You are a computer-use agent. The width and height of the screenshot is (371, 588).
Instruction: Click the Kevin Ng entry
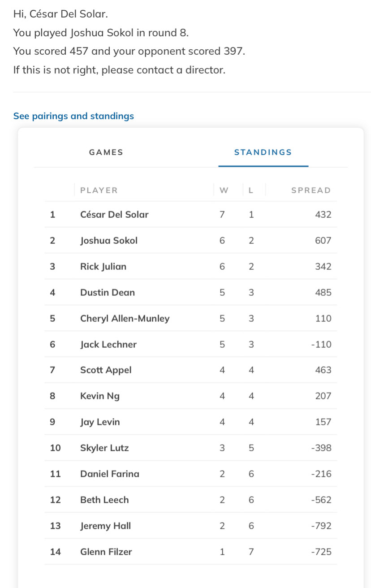point(100,396)
